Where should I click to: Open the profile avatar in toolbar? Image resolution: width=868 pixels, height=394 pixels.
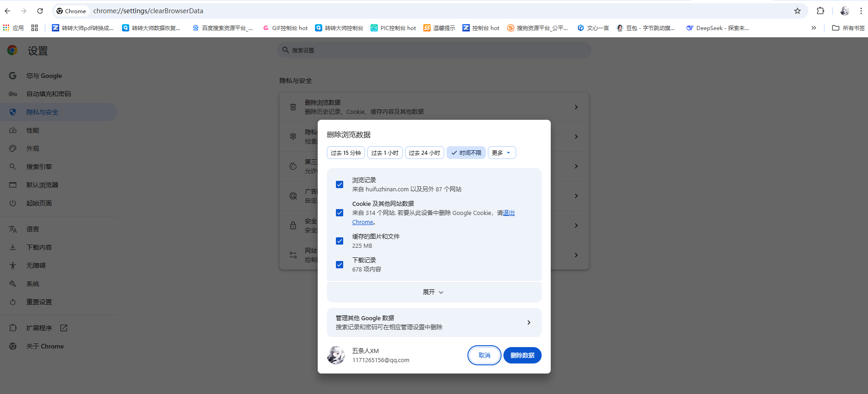(845, 11)
